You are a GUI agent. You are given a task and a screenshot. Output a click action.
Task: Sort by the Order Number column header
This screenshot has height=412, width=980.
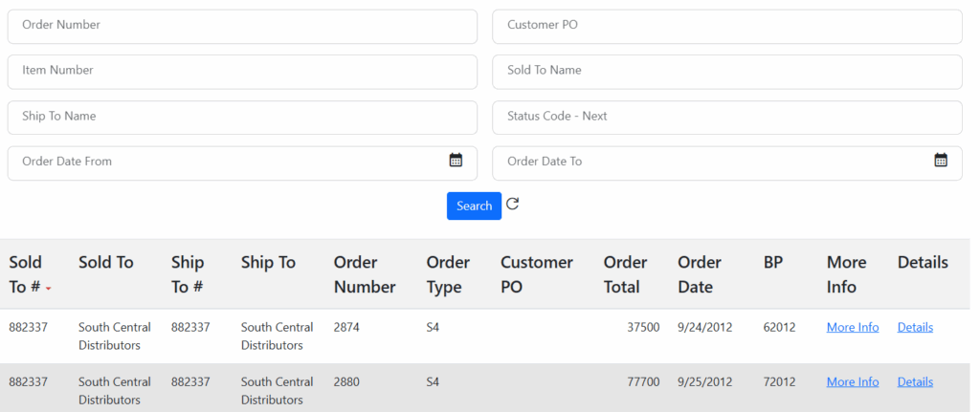tap(364, 274)
